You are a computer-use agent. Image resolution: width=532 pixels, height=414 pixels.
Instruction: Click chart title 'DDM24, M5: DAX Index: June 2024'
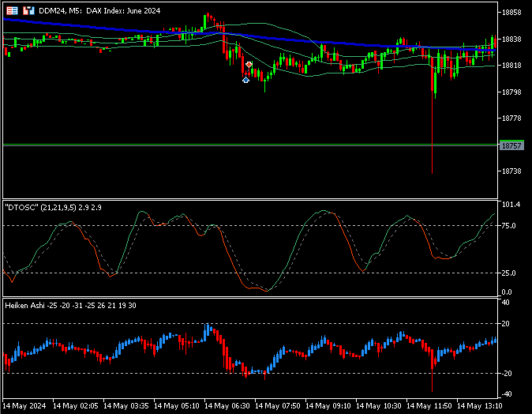pyautogui.click(x=99, y=11)
